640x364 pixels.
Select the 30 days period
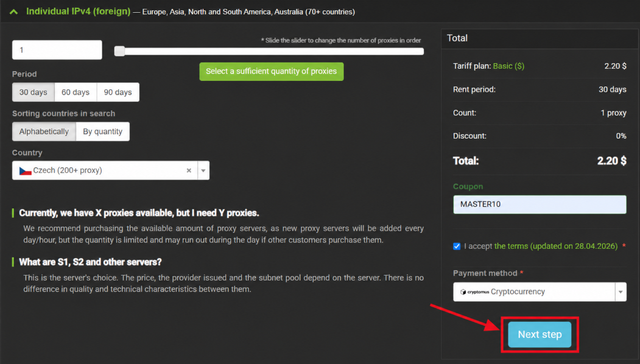click(x=33, y=93)
